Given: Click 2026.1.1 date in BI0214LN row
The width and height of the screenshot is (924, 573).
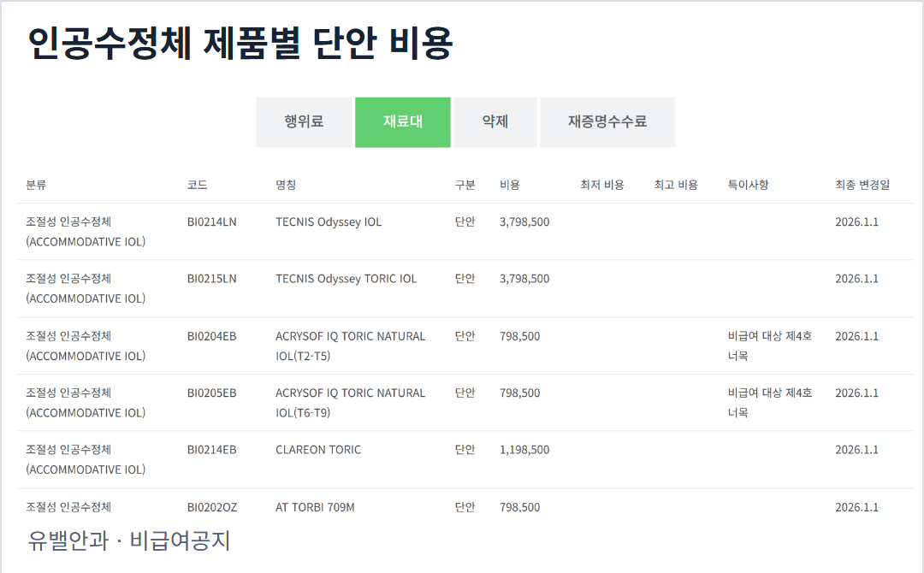Looking at the screenshot, I should [x=856, y=222].
